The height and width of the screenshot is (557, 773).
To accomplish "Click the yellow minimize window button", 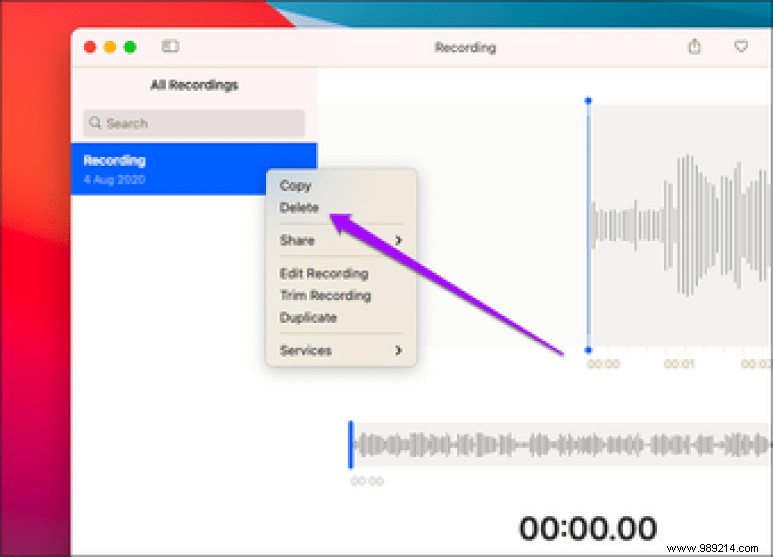I will (x=110, y=46).
